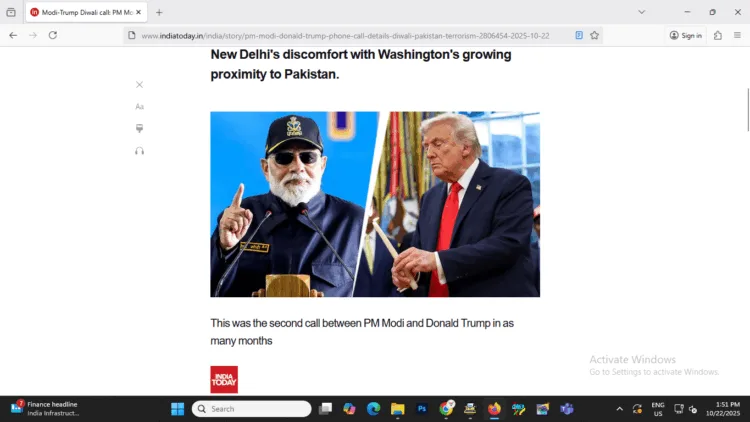Click the Sign in button
Viewport: 750px width, 422px height.
pyautogui.click(x=685, y=35)
